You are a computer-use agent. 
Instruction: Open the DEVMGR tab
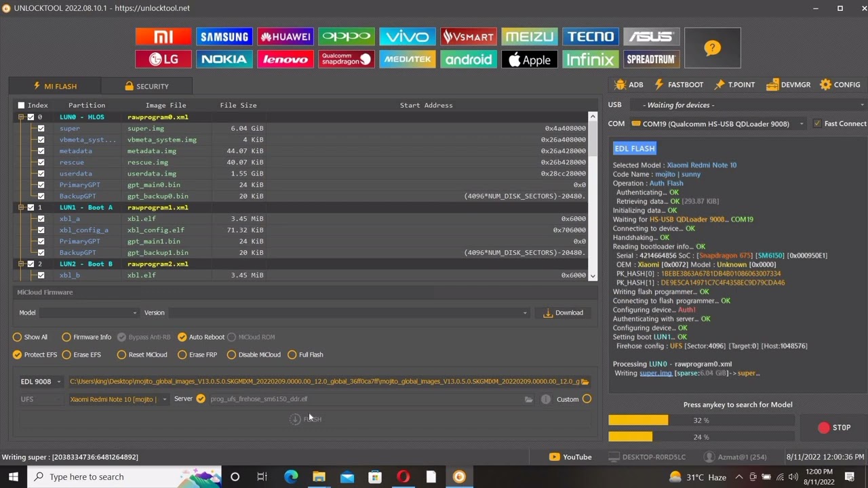tap(789, 85)
